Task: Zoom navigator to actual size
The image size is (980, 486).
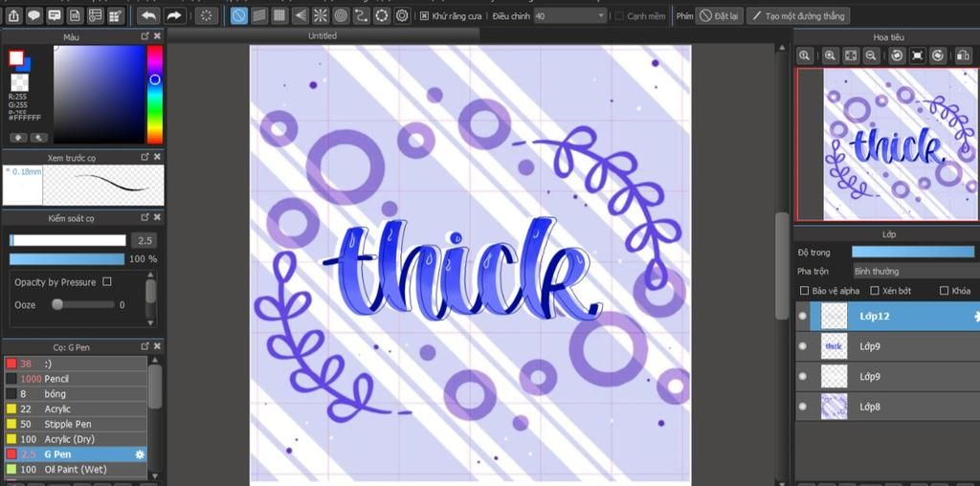Action: (804, 55)
